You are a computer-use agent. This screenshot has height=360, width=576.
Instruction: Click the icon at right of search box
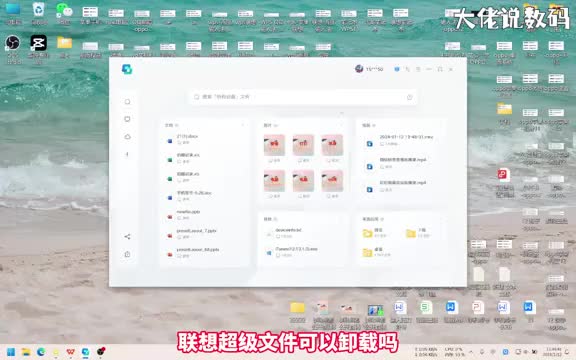(410, 97)
